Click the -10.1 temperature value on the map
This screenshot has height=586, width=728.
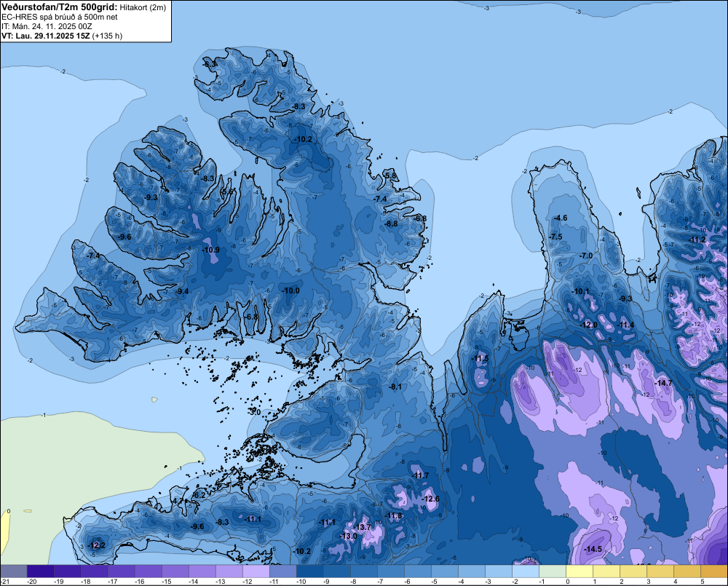click(580, 292)
